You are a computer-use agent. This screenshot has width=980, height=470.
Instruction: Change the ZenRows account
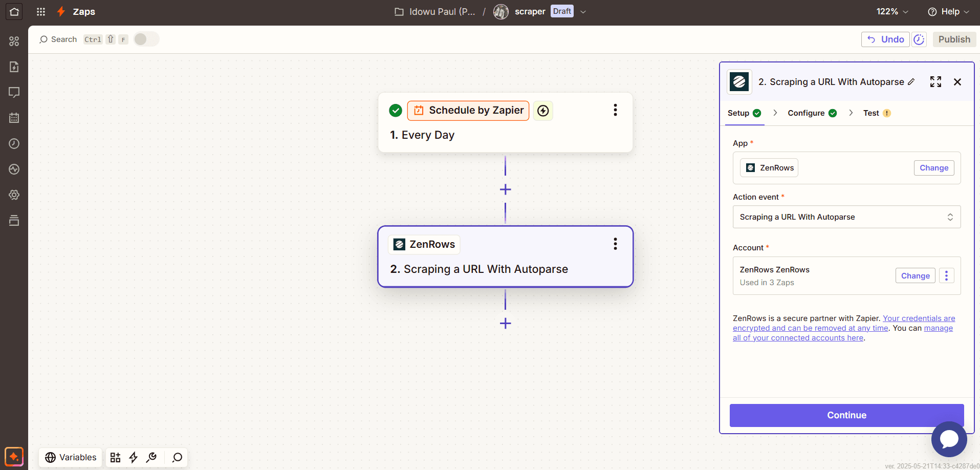coord(915,275)
